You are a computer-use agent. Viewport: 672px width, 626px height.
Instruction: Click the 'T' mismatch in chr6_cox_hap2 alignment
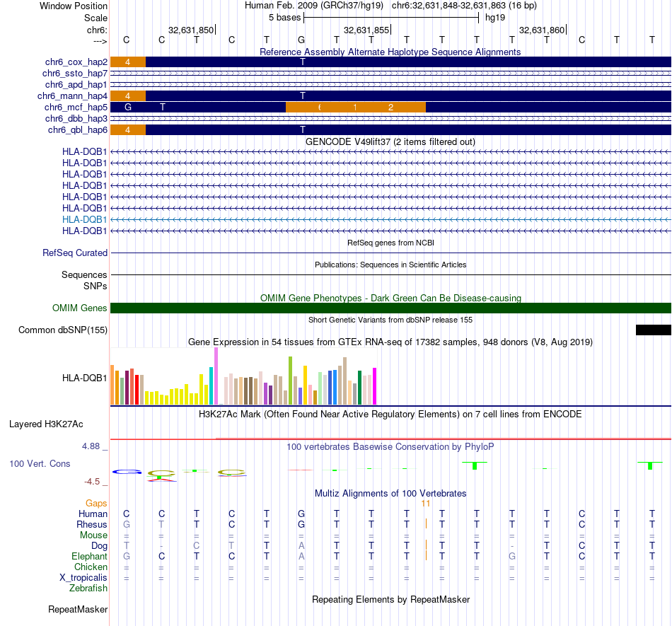303,62
